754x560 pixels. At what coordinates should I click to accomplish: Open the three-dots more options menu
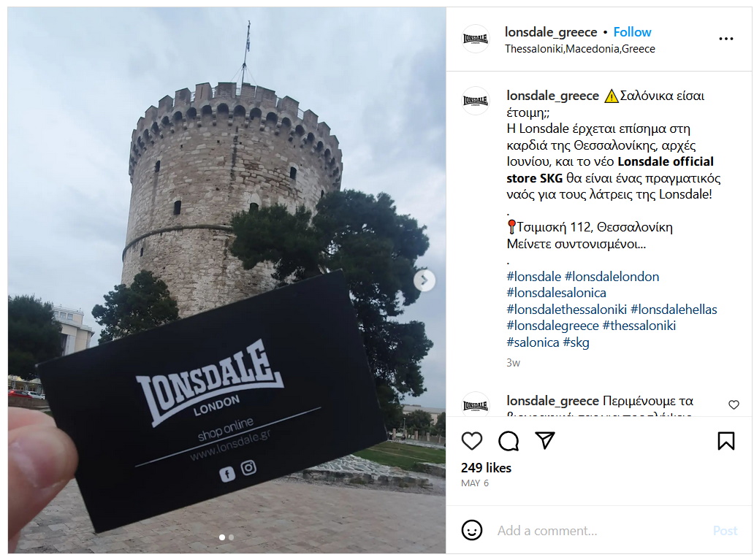[x=726, y=39]
